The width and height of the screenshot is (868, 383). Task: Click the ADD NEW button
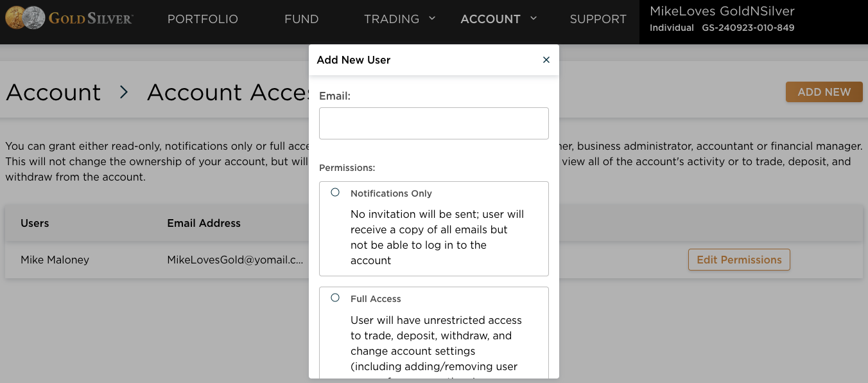click(x=824, y=92)
